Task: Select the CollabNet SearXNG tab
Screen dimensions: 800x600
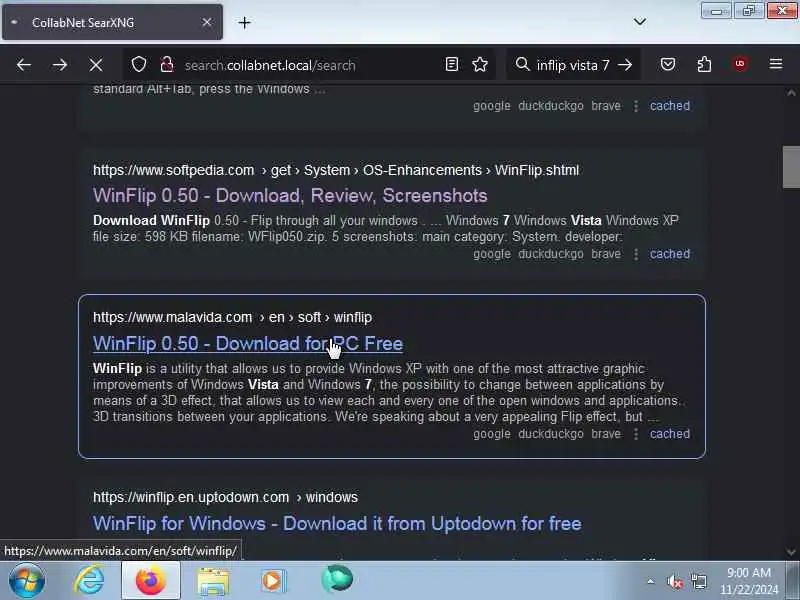Action: 112,22
